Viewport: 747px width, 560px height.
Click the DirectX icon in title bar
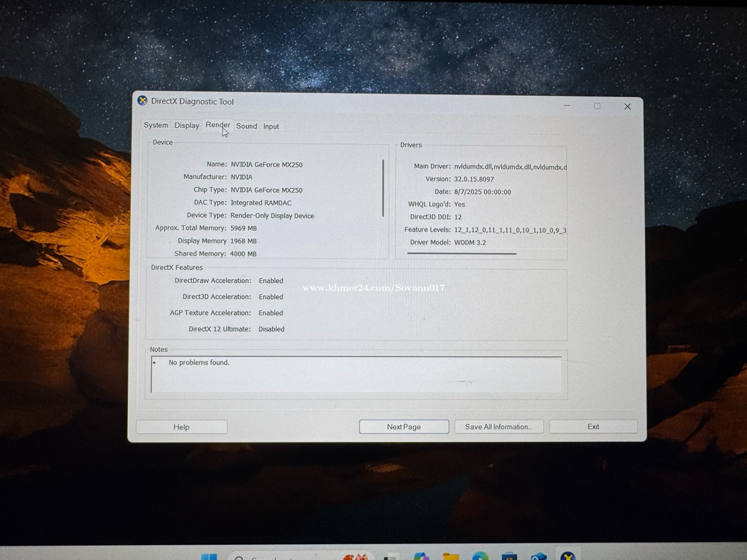pos(142,101)
